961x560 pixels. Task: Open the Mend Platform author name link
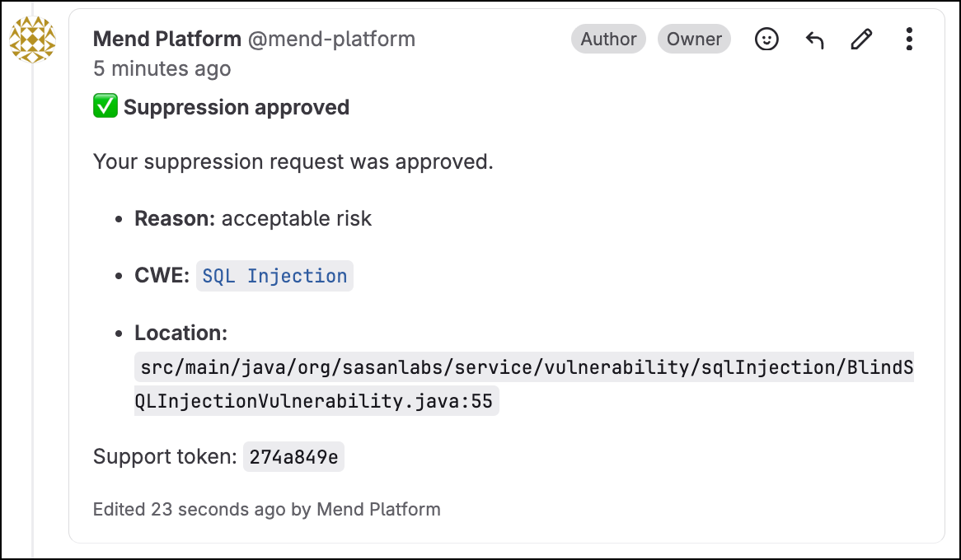pyautogui.click(x=166, y=39)
